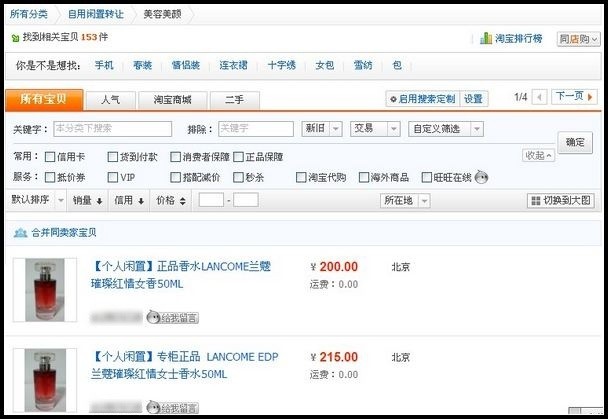The width and height of the screenshot is (608, 419).
Task: Open the 新旧 dropdown
Action: pos(322,129)
